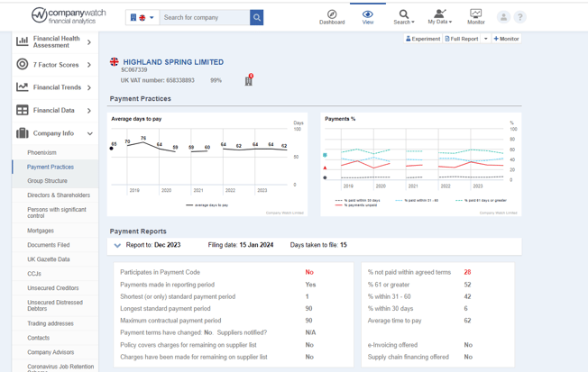
Task: Open the My Data menu
Action: pyautogui.click(x=439, y=17)
